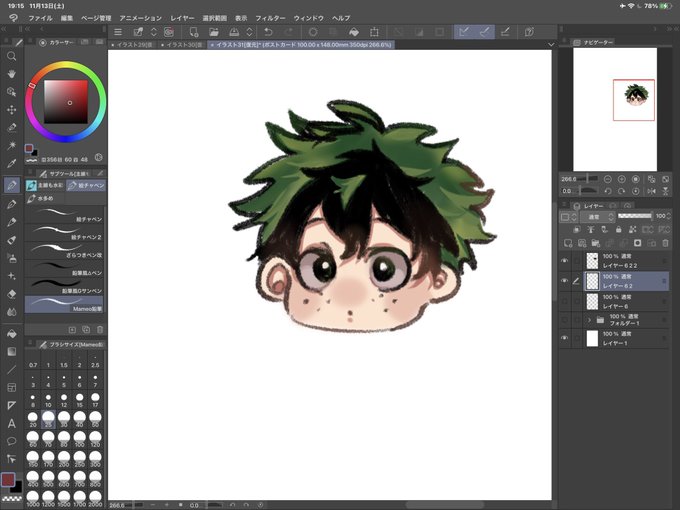The image size is (680, 510).
Task: Open the 編集 menu
Action: pos(67,18)
